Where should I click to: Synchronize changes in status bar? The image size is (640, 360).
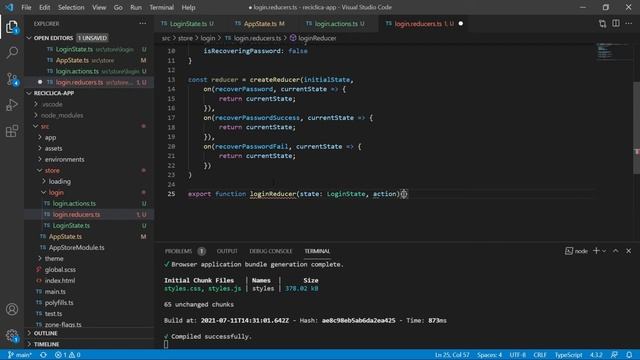tap(43, 355)
